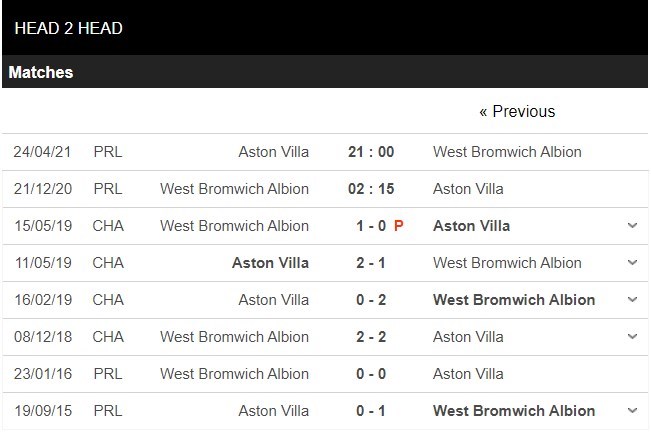The width and height of the screenshot is (651, 432).
Task: Select Aston Villa in the 24/04/21 row
Action: point(273,152)
